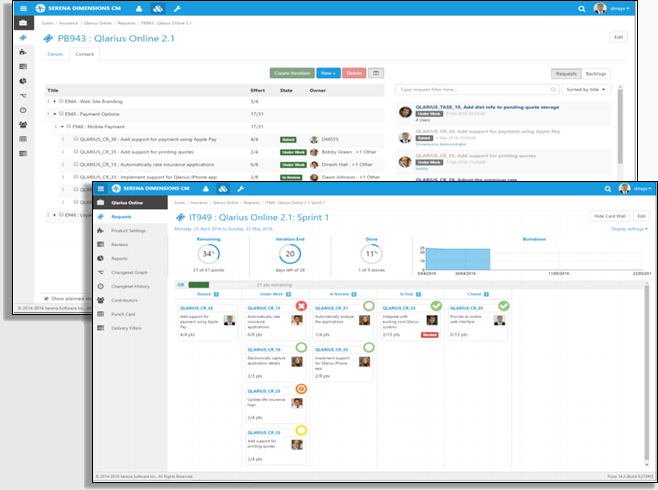The height and width of the screenshot is (490, 658).
Task: Toggle Show planned checkbox in back window
Action: point(46,298)
